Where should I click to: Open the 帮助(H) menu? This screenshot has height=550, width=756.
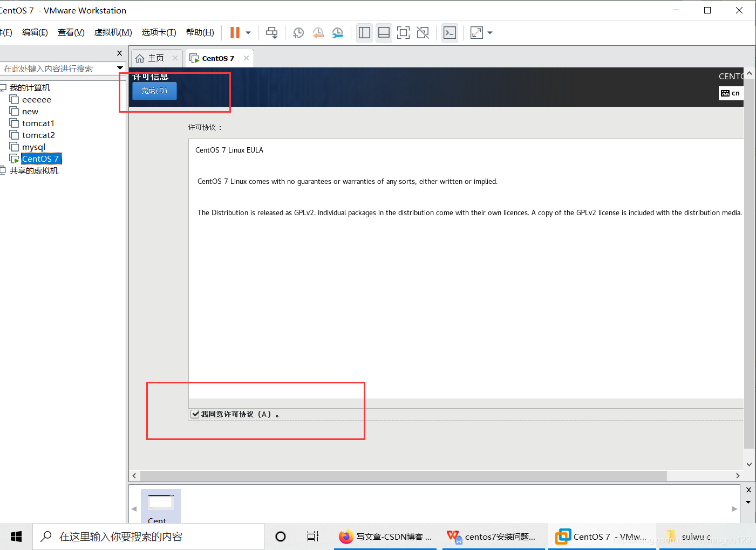200,32
